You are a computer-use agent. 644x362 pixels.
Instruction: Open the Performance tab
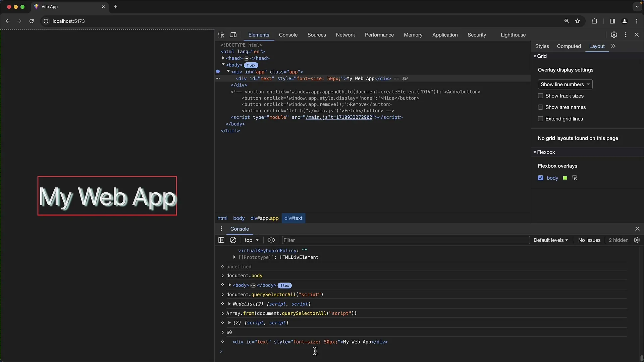click(x=379, y=35)
